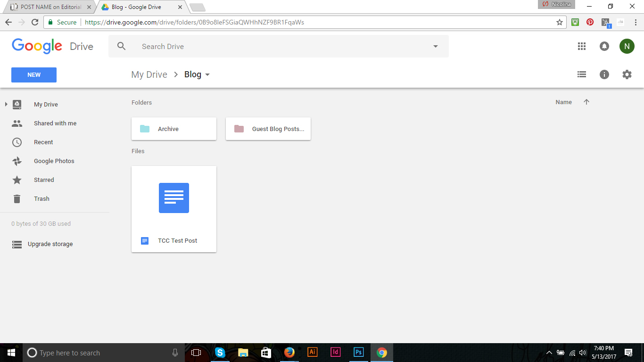Click the search magnifier icon
The height and width of the screenshot is (362, 644).
click(122, 46)
